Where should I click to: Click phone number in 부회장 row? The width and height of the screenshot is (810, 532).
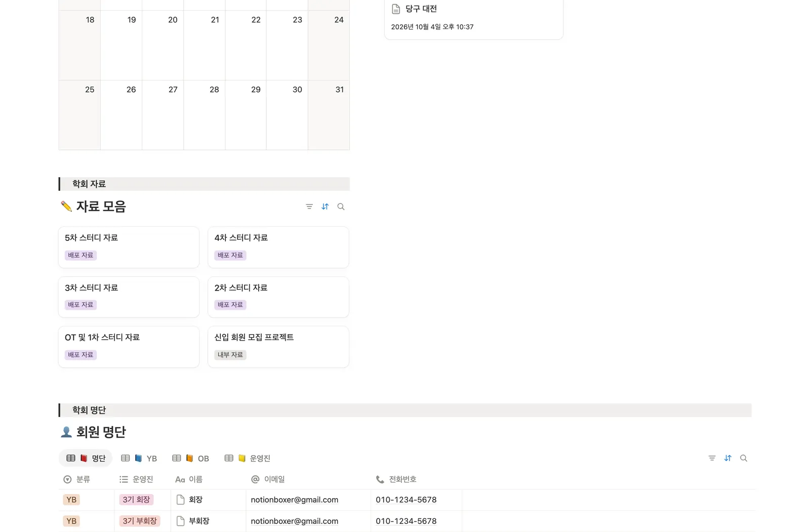[x=406, y=521]
